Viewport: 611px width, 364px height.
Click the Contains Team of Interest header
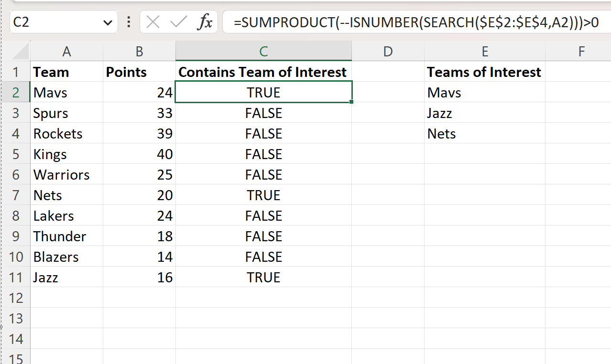tap(262, 72)
